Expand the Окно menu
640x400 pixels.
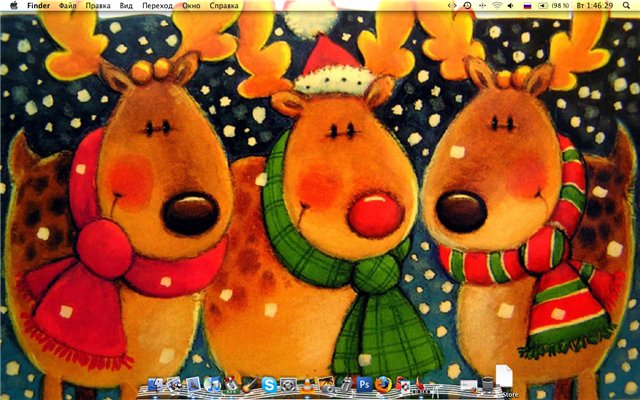pyautogui.click(x=191, y=6)
